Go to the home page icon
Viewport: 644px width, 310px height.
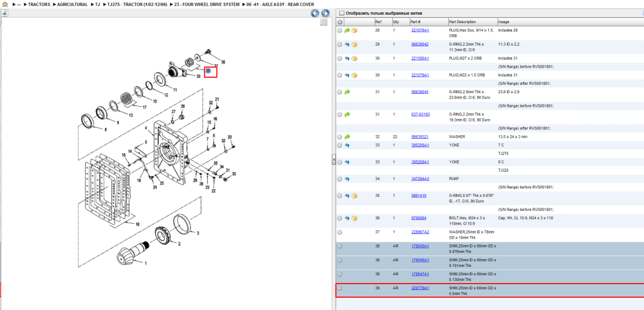tap(5, 4)
